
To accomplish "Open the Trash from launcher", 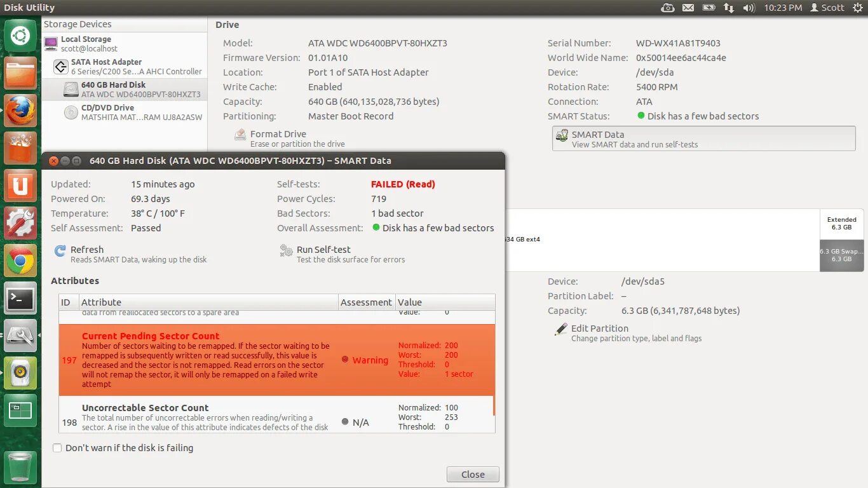I will point(20,466).
